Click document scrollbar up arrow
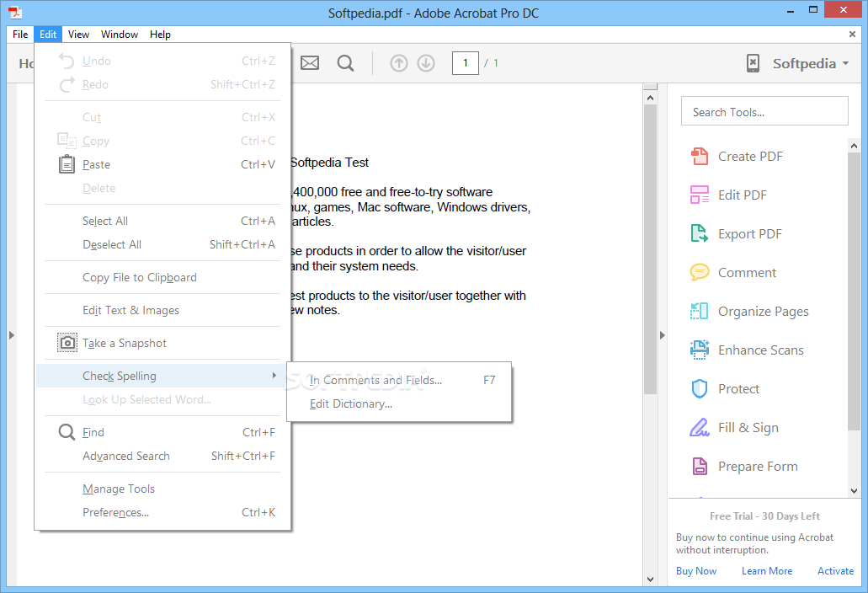The width and height of the screenshot is (868, 593). tap(651, 98)
